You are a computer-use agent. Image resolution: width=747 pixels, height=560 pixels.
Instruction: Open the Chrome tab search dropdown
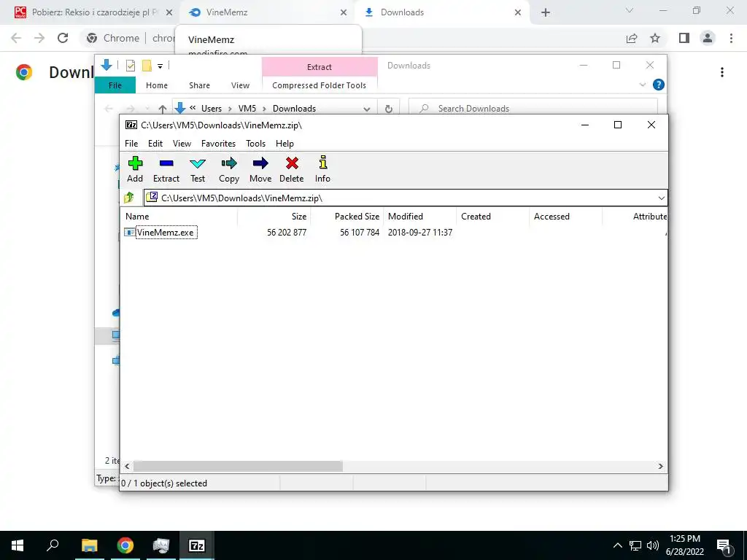pyautogui.click(x=630, y=10)
